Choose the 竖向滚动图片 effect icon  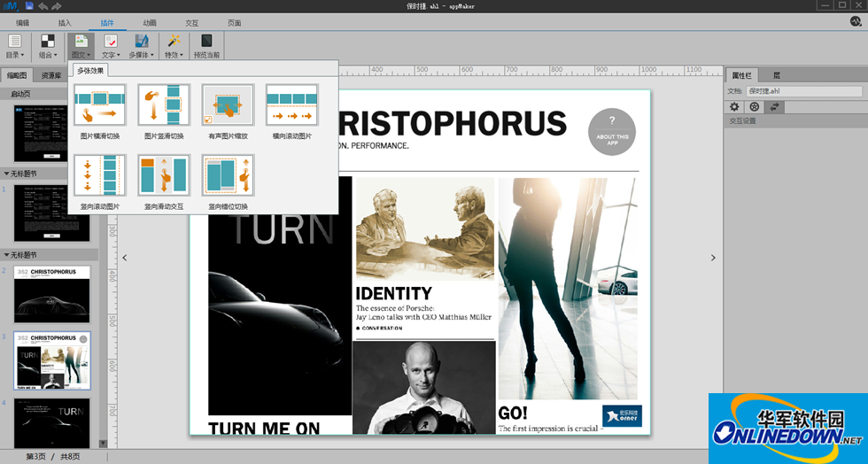point(100,175)
